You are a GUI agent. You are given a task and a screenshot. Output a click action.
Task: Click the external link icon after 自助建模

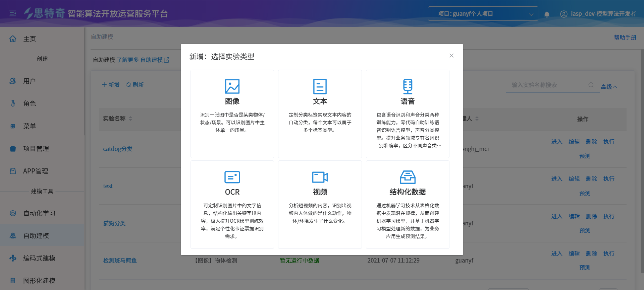167,60
